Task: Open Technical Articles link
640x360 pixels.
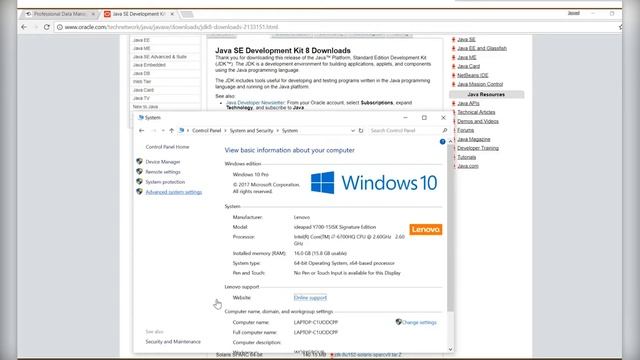Action: pos(476,112)
